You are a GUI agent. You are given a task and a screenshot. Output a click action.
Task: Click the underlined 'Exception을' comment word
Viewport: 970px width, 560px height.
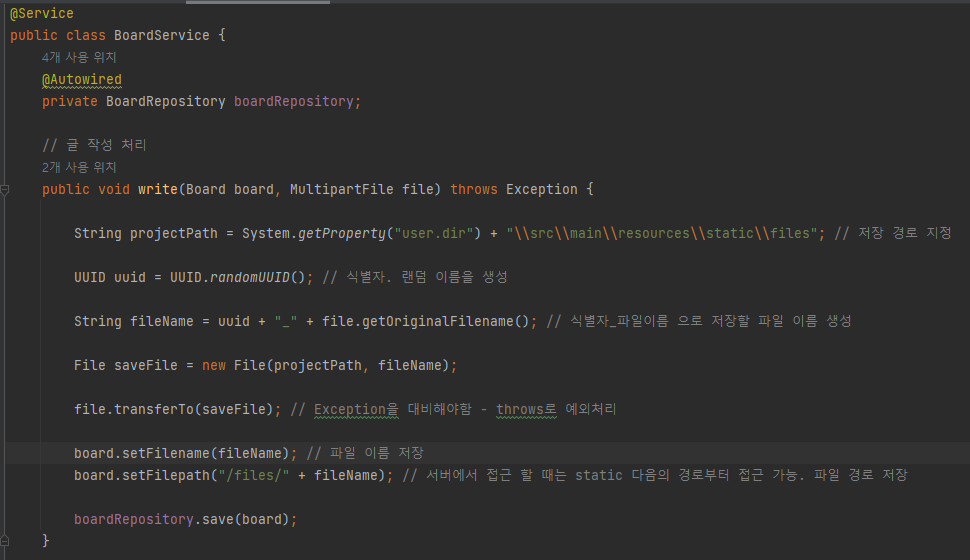(356, 410)
